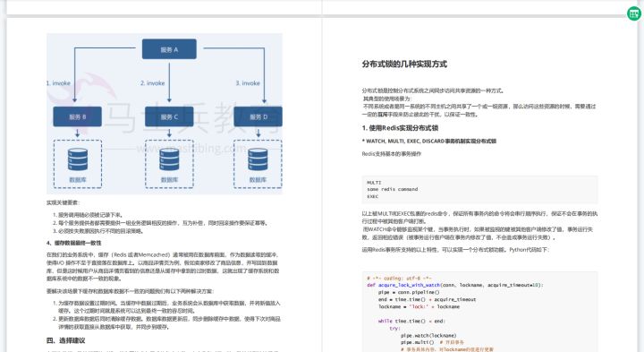Click the 服务 C box in diagram
Viewport: 644px width, 352px height.
coord(169,116)
